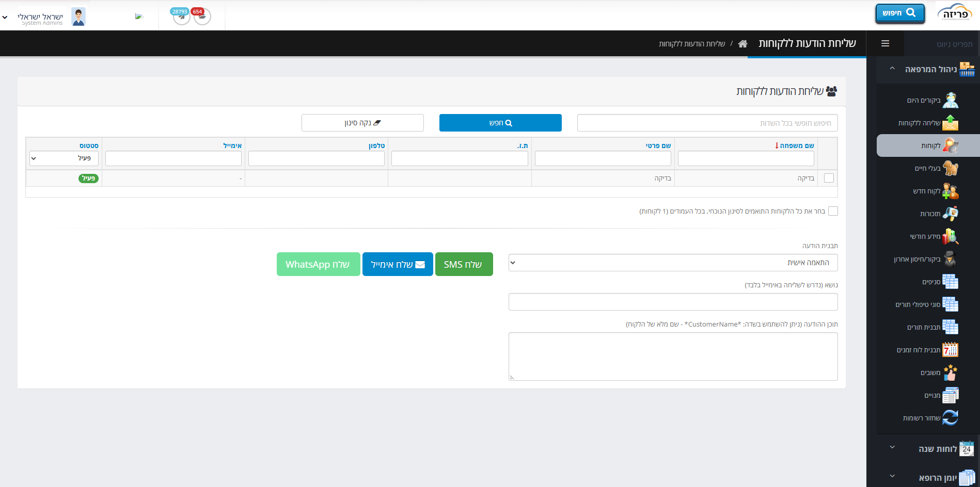Go to home via breadcrumb house icon
The image size is (980, 487).
click(742, 44)
